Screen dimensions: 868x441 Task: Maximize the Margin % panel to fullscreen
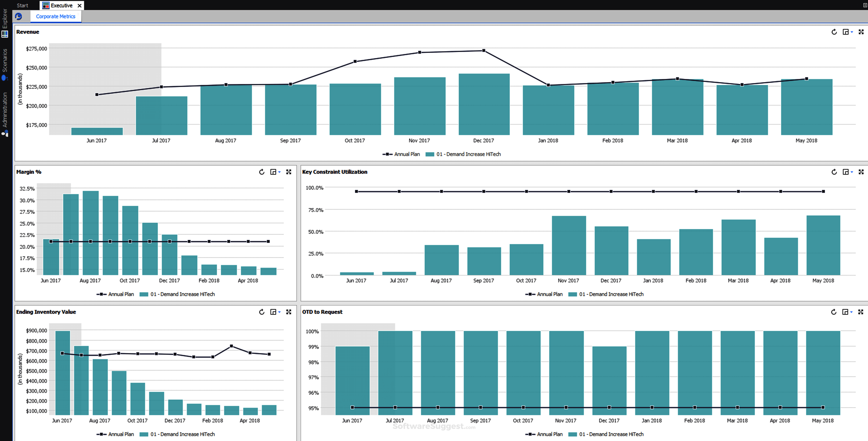tap(289, 172)
